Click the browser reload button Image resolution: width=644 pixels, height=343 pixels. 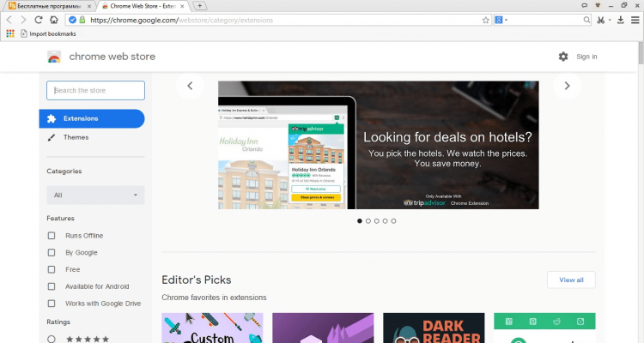point(39,20)
